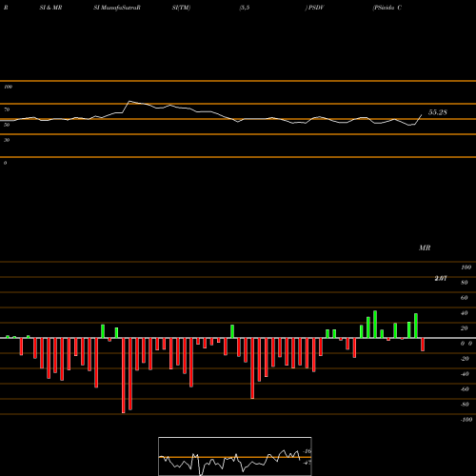Click the MR axis label -60
476x476 pixels.
465,389
